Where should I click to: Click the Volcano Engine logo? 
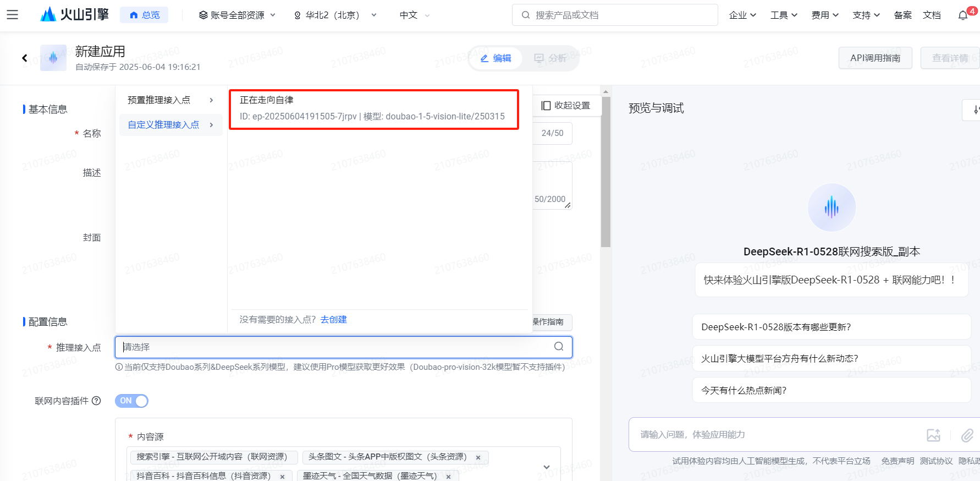click(x=75, y=15)
